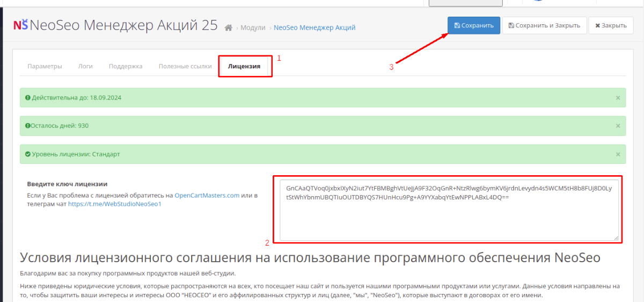Open the t.me/WebStudioNeoSeo1 Telegram link
The width and height of the screenshot is (644, 302).
click(115, 204)
